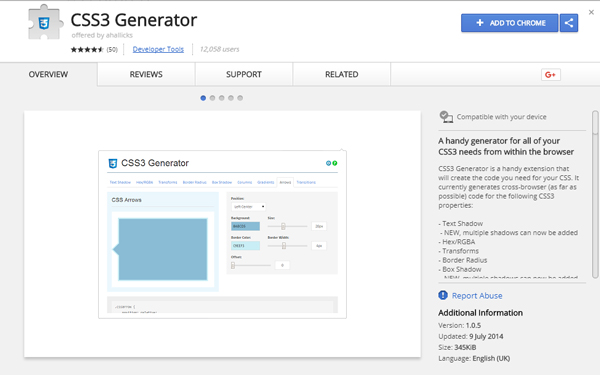Click the Report Abuse exclamation icon
This screenshot has width=600, height=375.
[443, 295]
